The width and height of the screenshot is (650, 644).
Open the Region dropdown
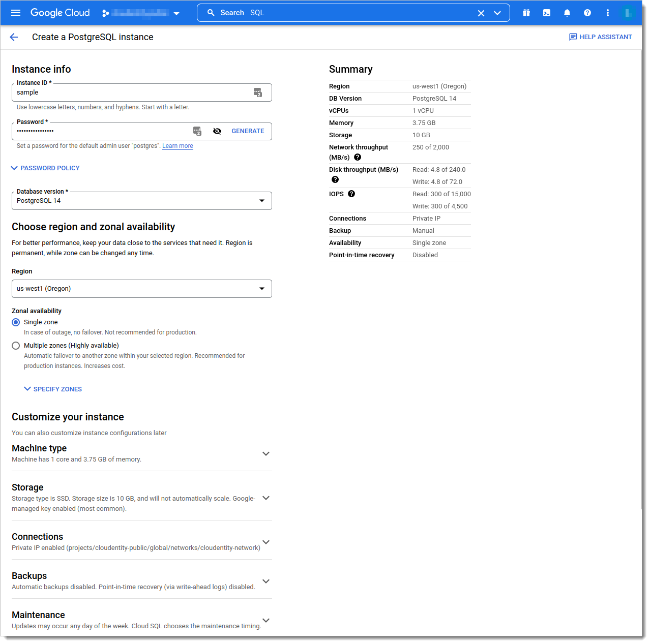click(142, 289)
